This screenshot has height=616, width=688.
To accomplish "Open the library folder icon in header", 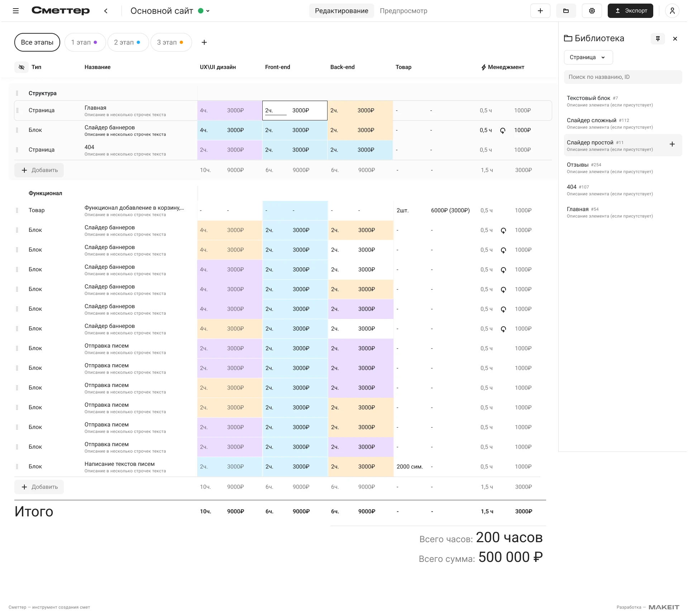I will [x=566, y=11].
